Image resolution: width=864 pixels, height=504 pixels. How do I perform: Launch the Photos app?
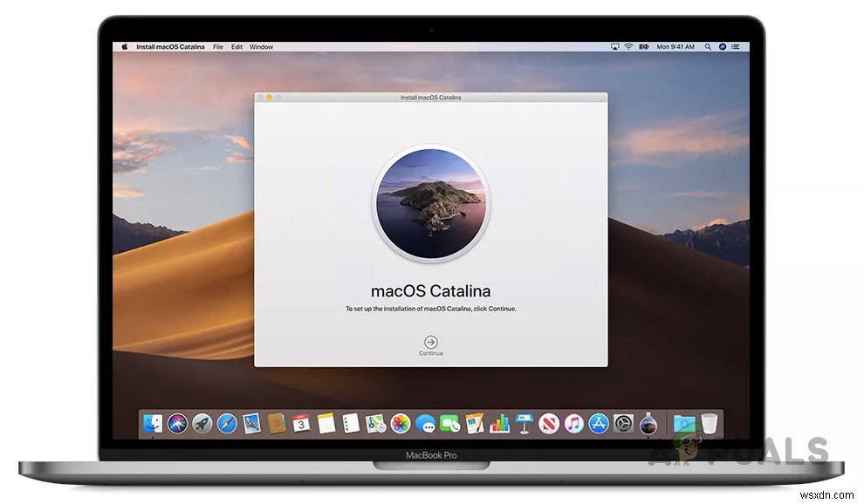point(400,424)
